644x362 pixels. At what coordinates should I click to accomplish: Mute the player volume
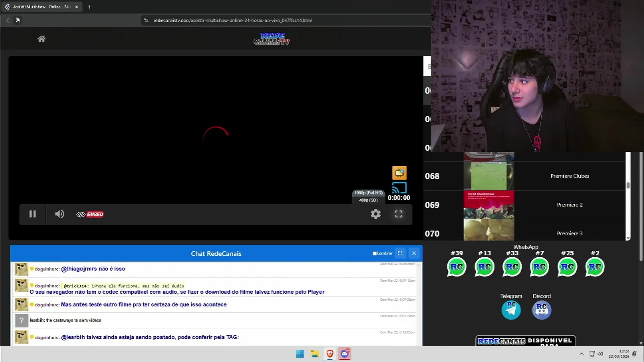point(60,214)
